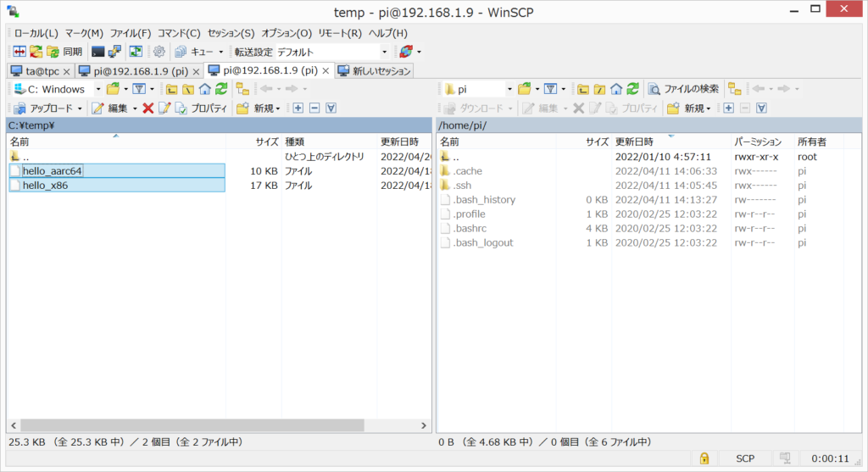Click remote select files plus icon
This screenshot has width=868, height=472.
[x=728, y=108]
